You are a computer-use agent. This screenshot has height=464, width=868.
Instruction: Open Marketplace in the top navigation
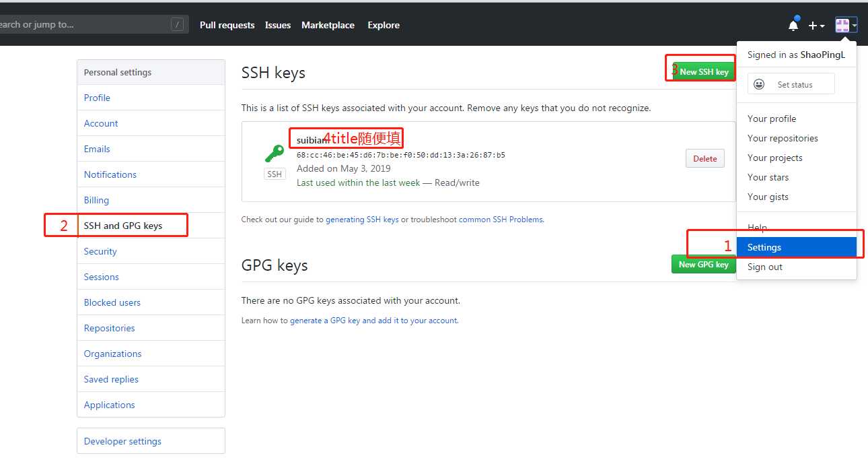coord(328,25)
